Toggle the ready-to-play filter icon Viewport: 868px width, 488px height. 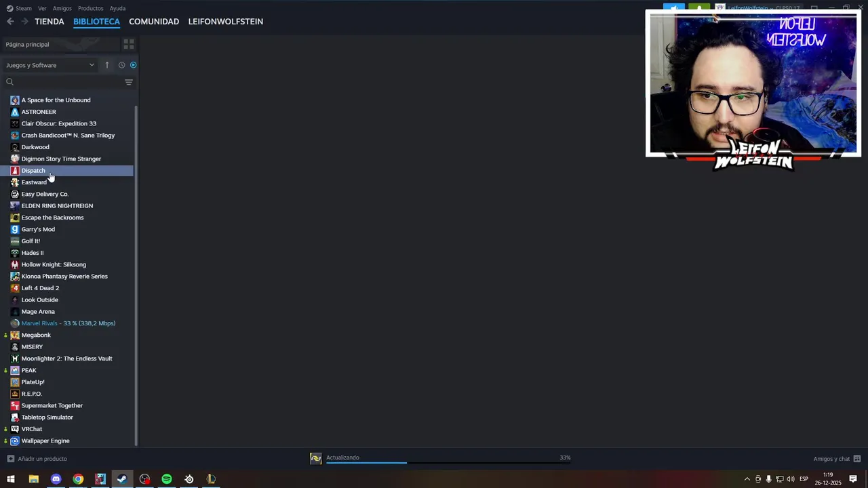pos(133,65)
